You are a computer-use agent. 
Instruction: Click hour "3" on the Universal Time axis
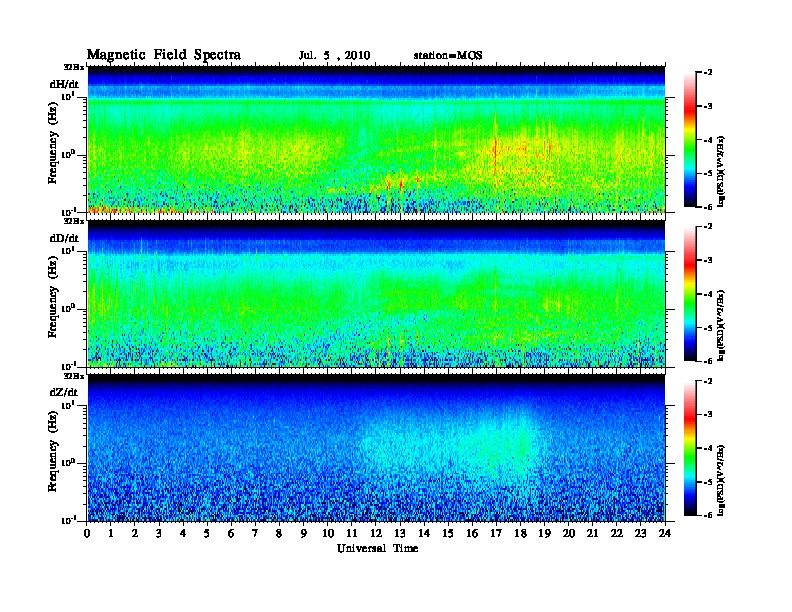(x=159, y=533)
